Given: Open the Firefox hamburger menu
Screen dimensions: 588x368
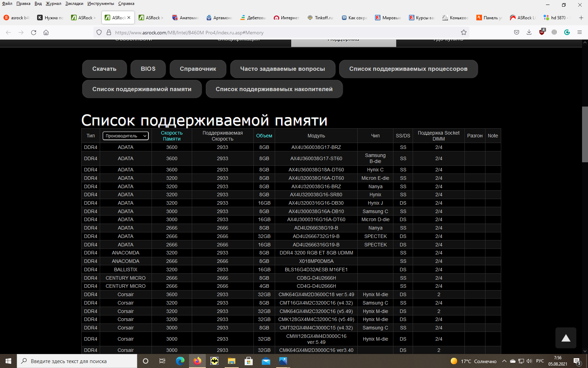Looking at the screenshot, I should point(580,33).
